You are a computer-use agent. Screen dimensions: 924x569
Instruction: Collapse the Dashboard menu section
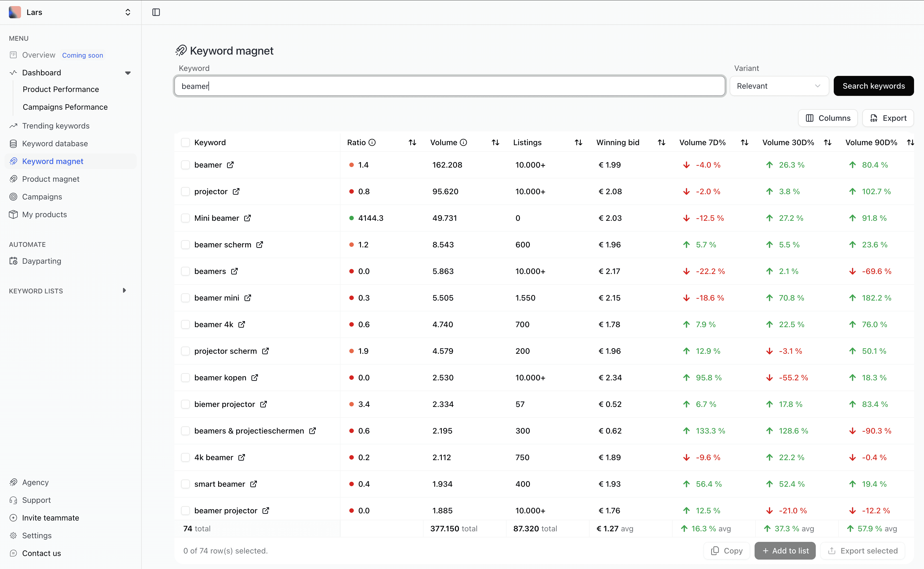128,73
